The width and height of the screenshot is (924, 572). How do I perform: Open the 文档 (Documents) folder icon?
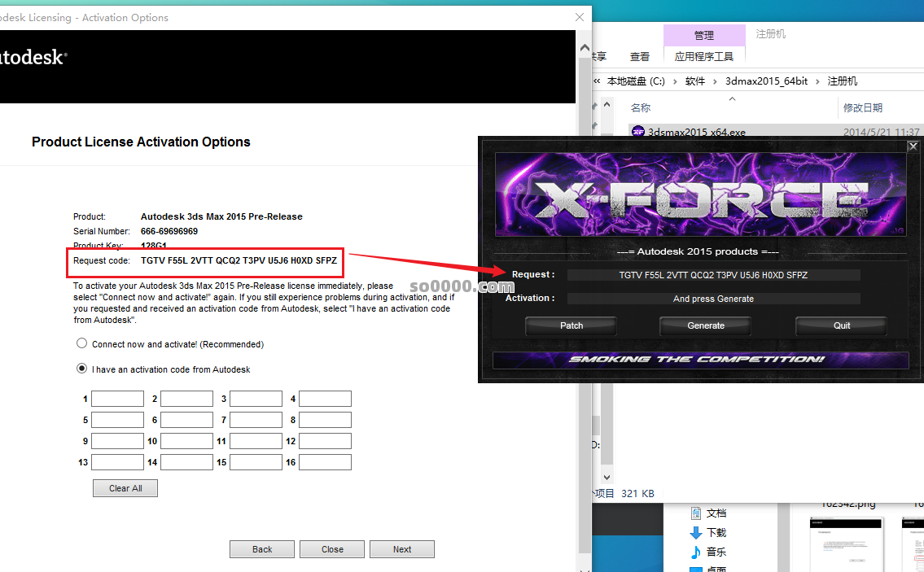(x=696, y=513)
